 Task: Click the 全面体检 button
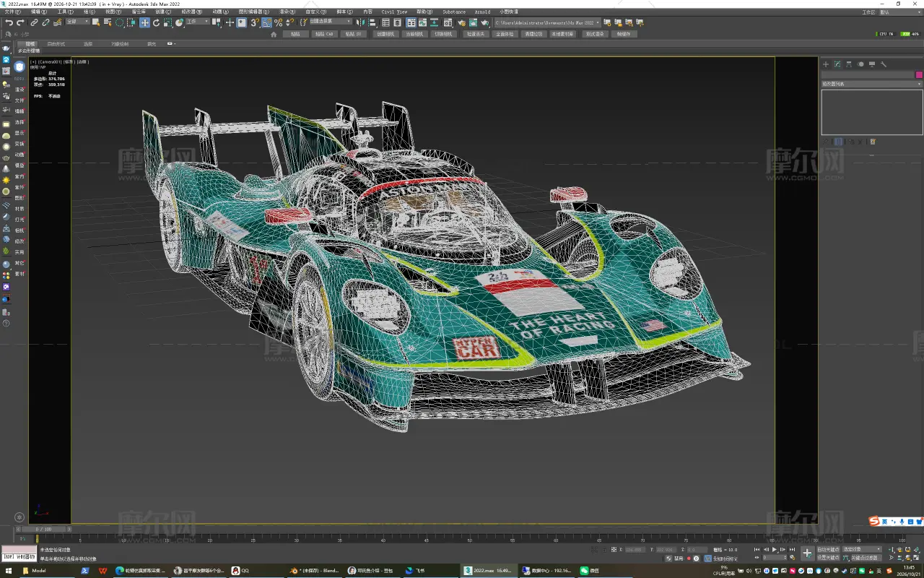pyautogui.click(x=505, y=34)
